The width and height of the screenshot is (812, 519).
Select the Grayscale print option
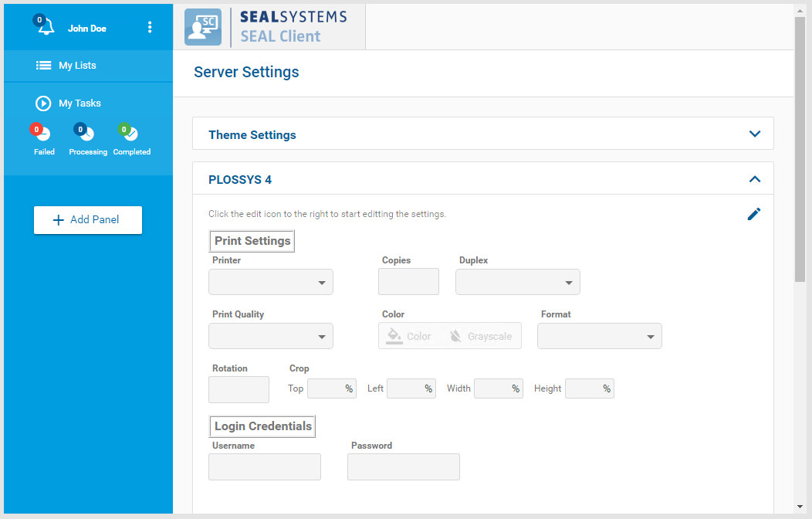481,336
